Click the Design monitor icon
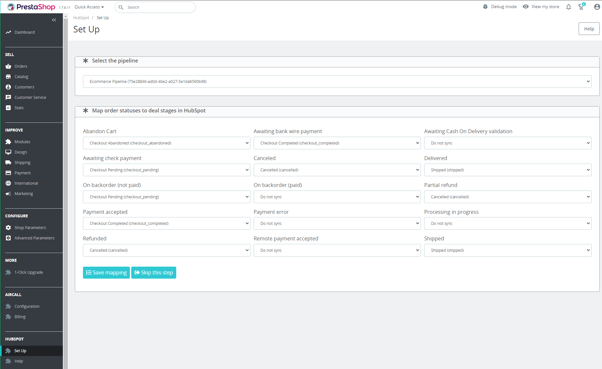This screenshot has width=602, height=369. (8, 152)
